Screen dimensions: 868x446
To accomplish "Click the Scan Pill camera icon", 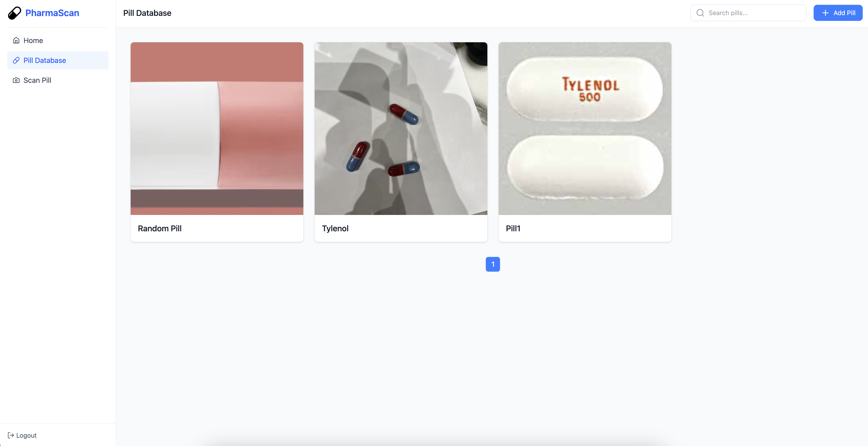I will point(16,80).
